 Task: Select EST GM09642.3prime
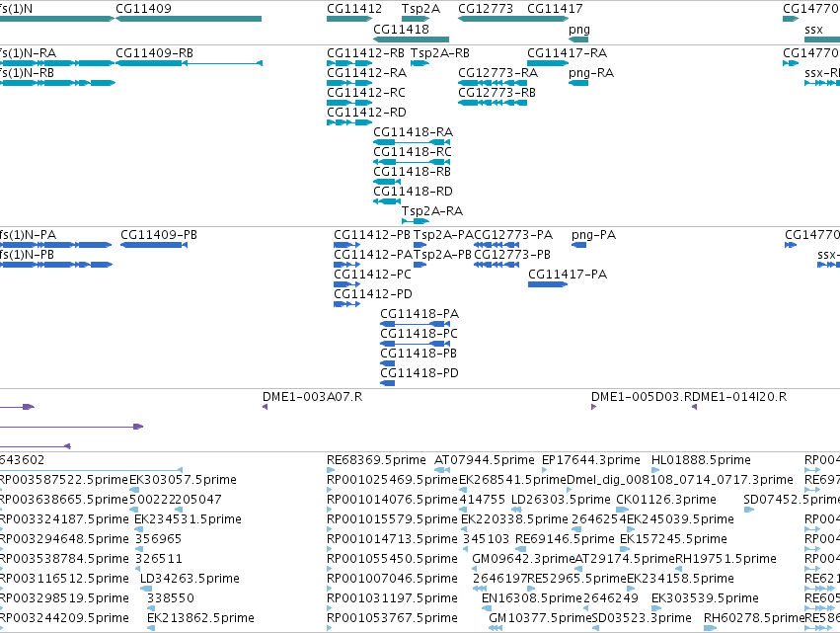pos(523,559)
